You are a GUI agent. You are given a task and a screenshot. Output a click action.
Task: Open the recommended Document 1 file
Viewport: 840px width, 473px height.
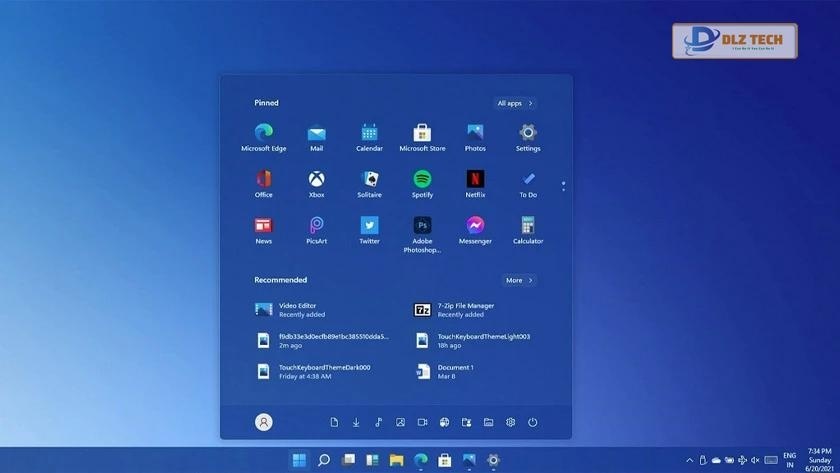455,371
